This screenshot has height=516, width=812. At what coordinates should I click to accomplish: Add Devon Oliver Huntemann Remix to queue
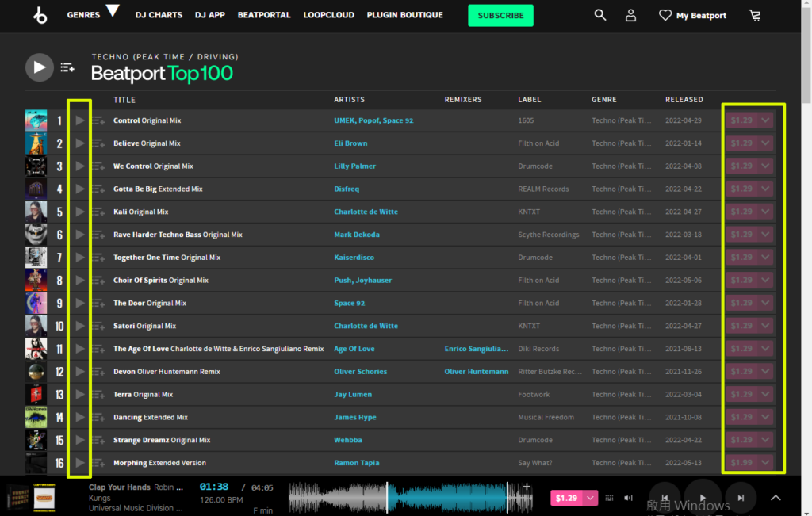pos(98,372)
